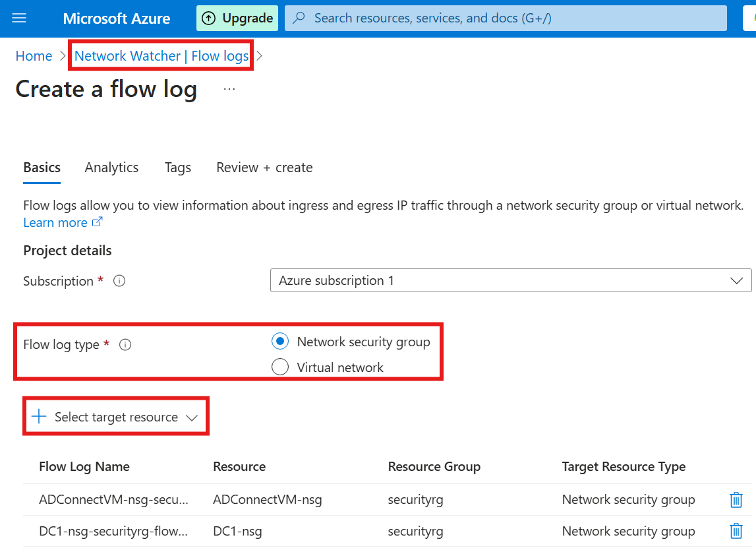Click the Target Resource Type column header

click(624, 467)
